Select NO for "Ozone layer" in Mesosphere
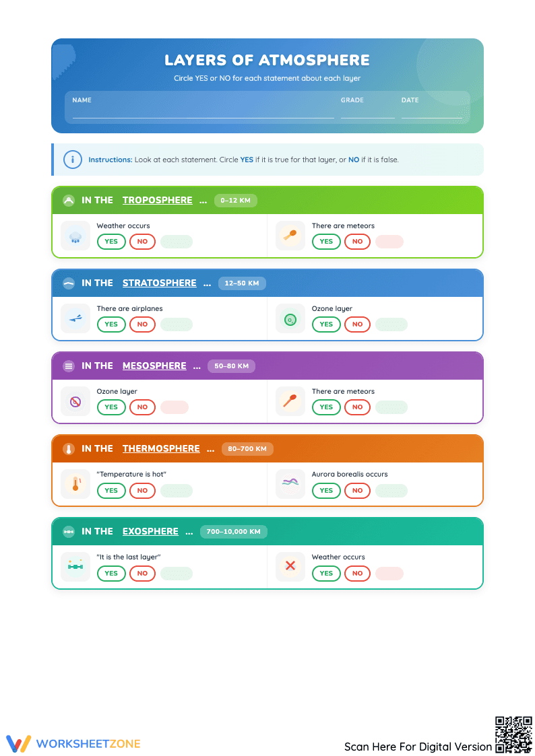The height and width of the screenshot is (756, 535). [142, 407]
